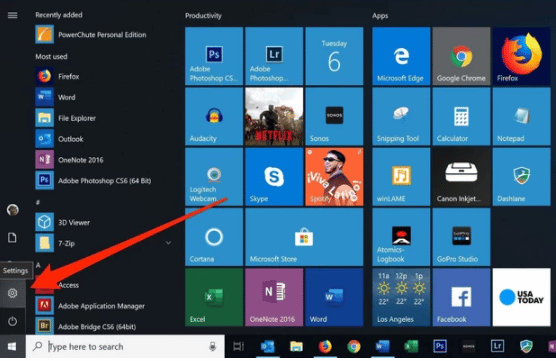The image size is (556, 361).
Task: Open the Facebook tile
Action: pos(461,297)
